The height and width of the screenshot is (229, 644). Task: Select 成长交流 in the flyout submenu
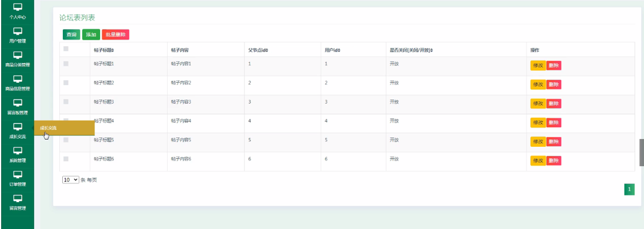coord(65,128)
